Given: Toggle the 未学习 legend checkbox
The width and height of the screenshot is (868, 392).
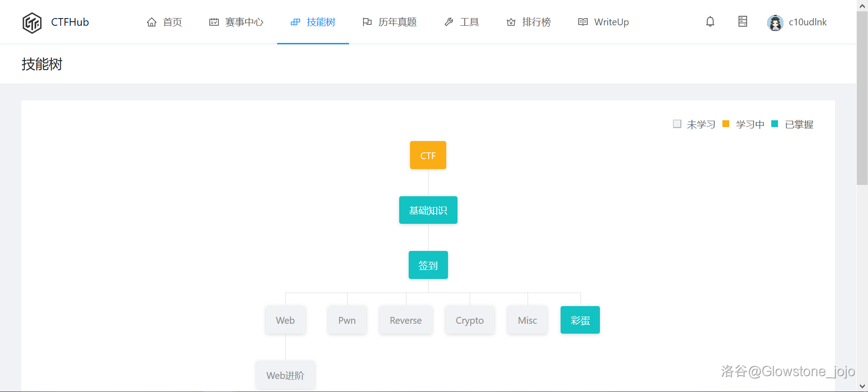Looking at the screenshot, I should pyautogui.click(x=677, y=124).
